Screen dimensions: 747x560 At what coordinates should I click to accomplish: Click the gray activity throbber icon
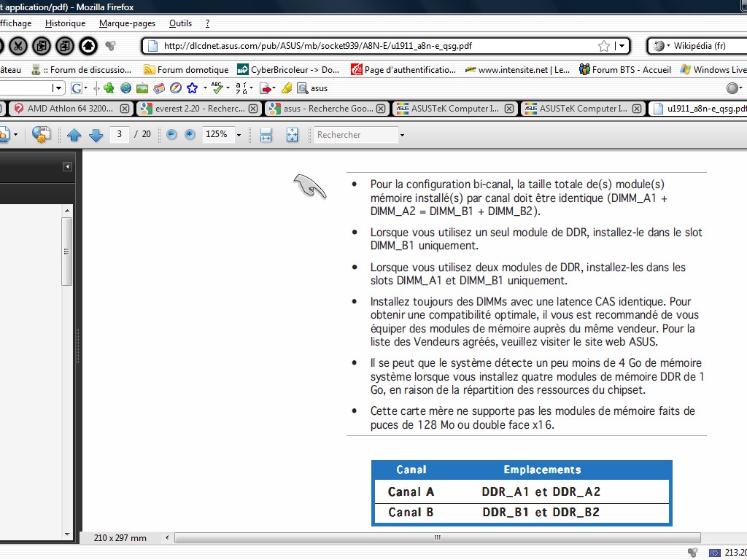111,46
